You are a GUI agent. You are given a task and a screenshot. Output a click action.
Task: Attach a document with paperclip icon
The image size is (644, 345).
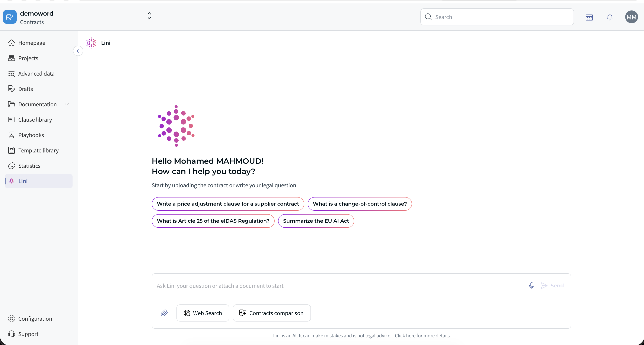(164, 313)
